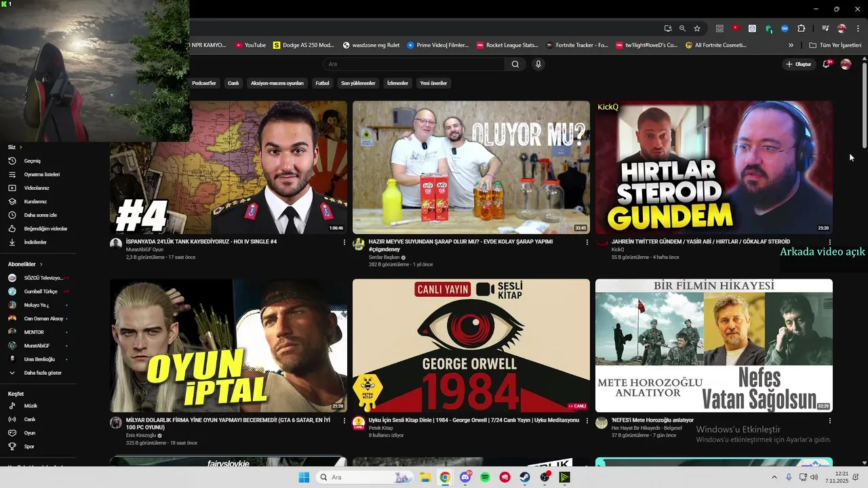Open the Chrome three-dot menu
This screenshot has height=488, width=868.
[x=858, y=28]
